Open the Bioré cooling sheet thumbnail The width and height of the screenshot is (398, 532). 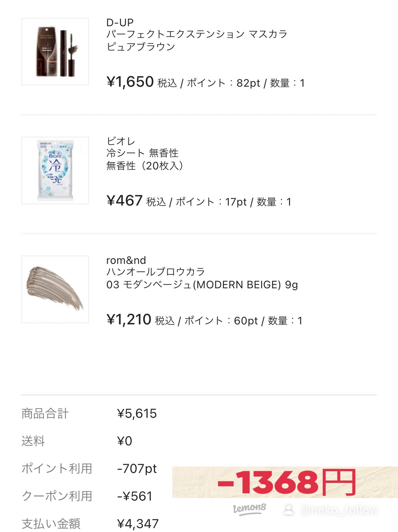coord(55,170)
